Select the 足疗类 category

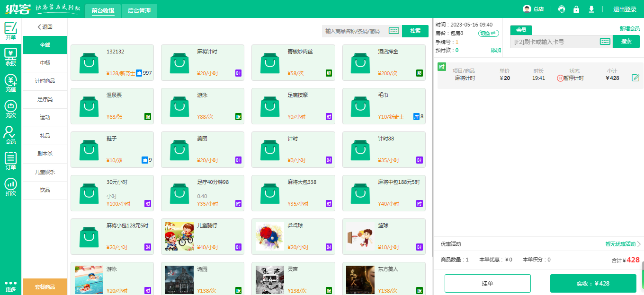pos(45,99)
